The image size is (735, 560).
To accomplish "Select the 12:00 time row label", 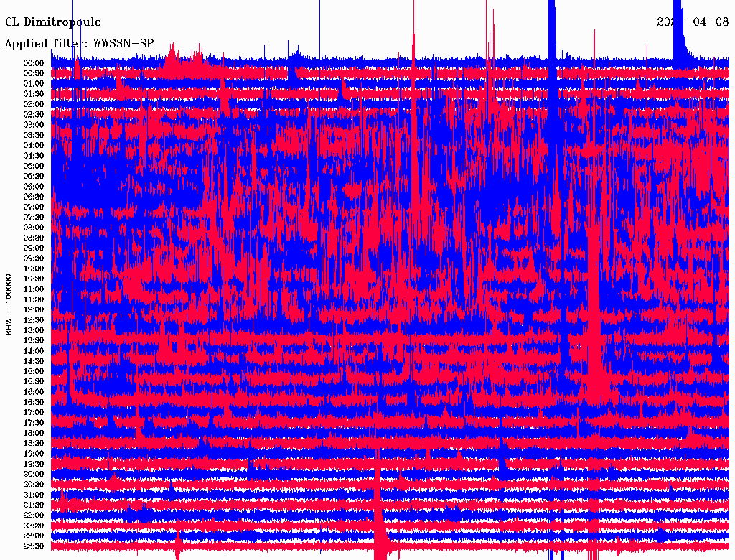I will pyautogui.click(x=34, y=309).
